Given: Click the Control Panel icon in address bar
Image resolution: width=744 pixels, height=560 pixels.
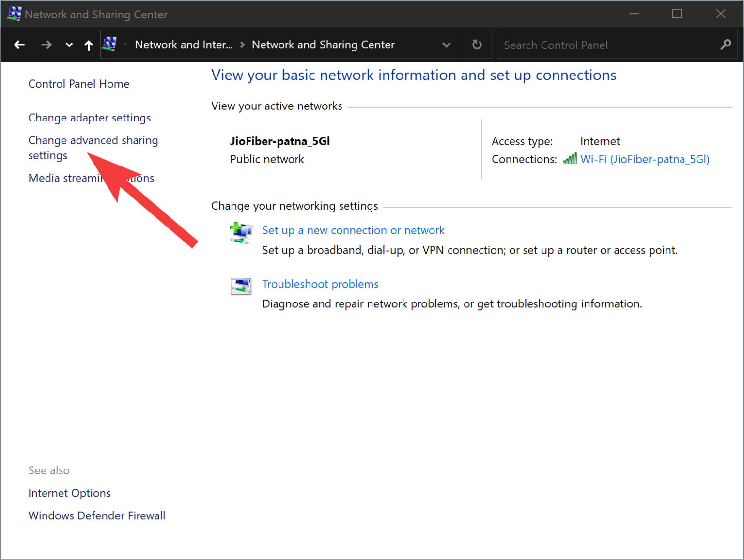Looking at the screenshot, I should click(110, 45).
